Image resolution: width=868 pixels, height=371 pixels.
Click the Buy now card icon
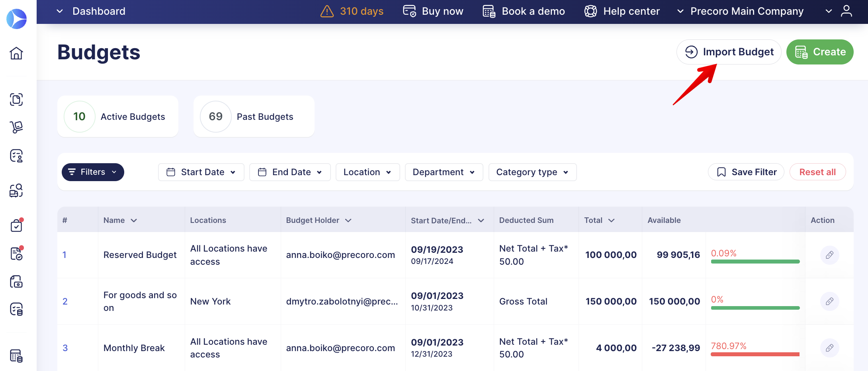409,11
